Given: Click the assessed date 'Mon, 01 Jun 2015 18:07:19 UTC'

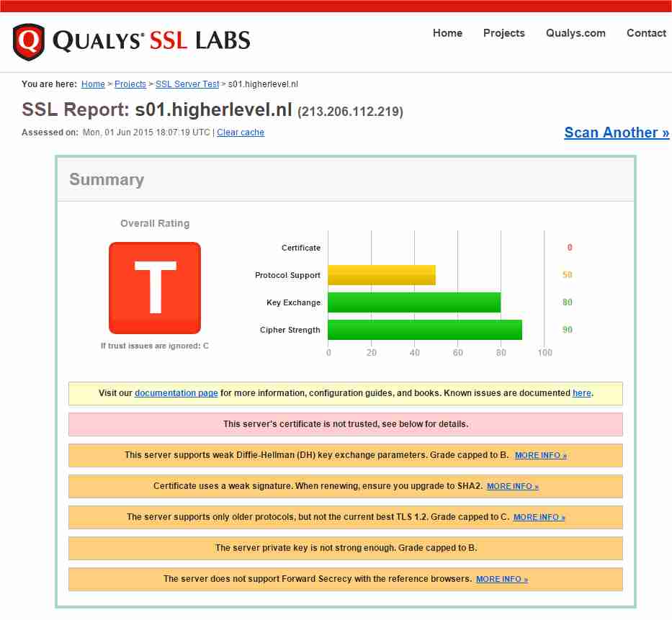Looking at the screenshot, I should pyautogui.click(x=146, y=132).
